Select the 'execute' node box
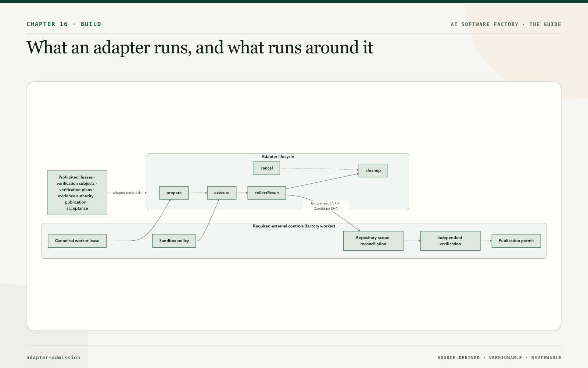This screenshot has height=368, width=588. pyautogui.click(x=222, y=193)
